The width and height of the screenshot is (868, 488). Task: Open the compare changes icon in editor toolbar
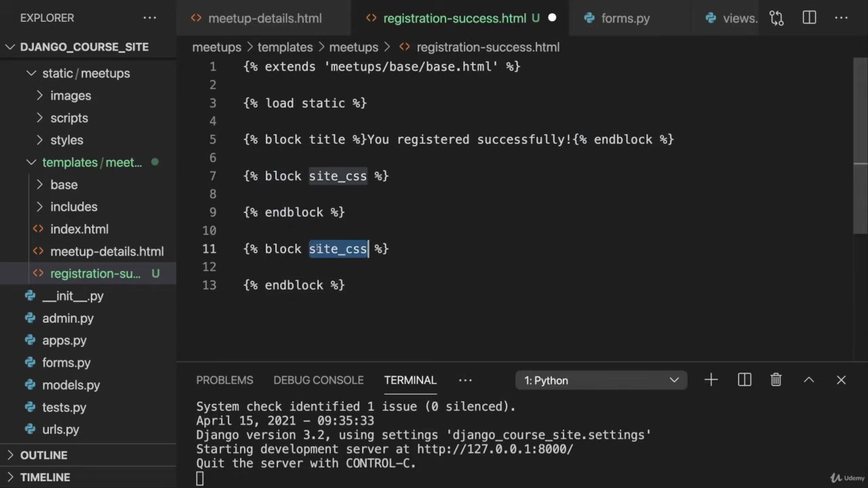pos(776,18)
